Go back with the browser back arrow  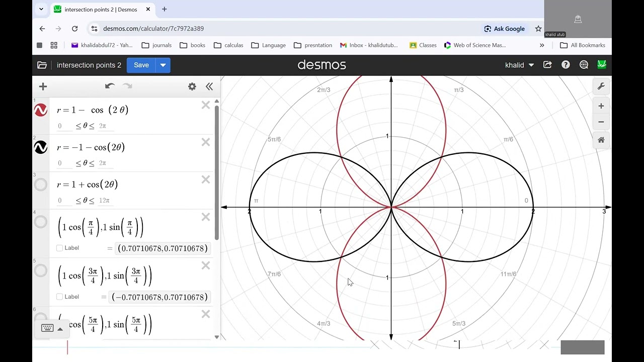coord(42,29)
